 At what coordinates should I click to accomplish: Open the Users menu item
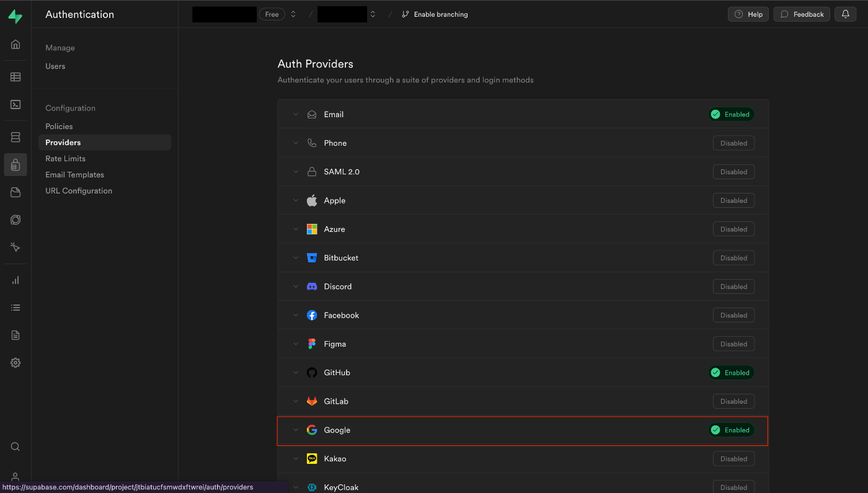55,66
